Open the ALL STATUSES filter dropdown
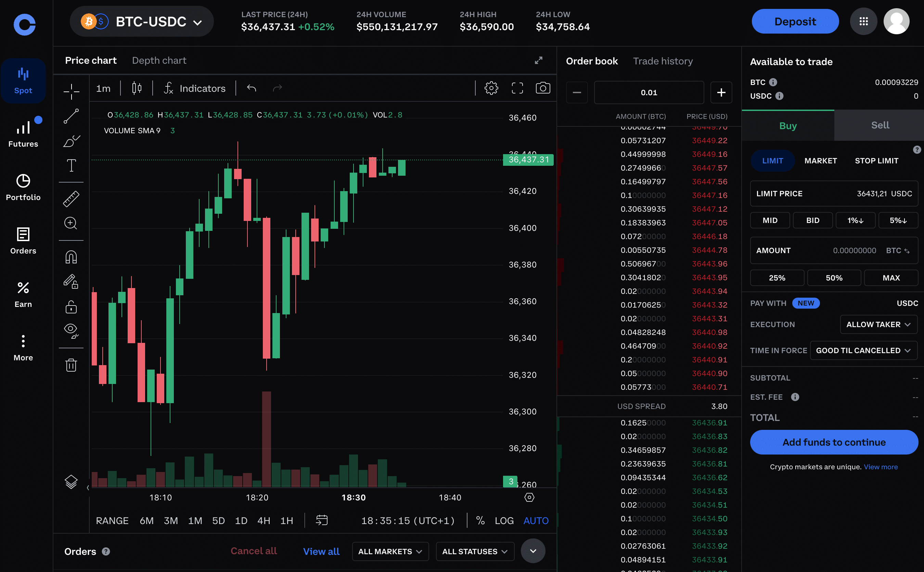924x572 pixels. (x=475, y=551)
